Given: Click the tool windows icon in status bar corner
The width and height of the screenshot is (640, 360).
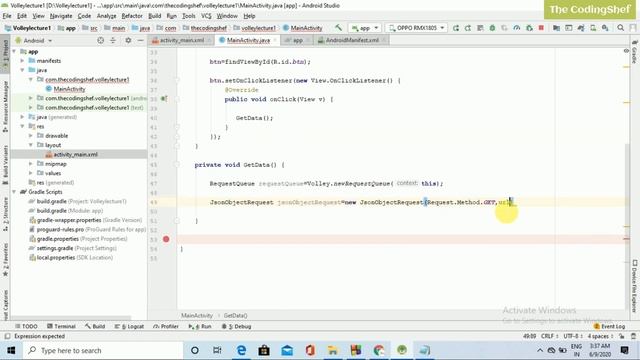Looking at the screenshot, I should (7, 336).
